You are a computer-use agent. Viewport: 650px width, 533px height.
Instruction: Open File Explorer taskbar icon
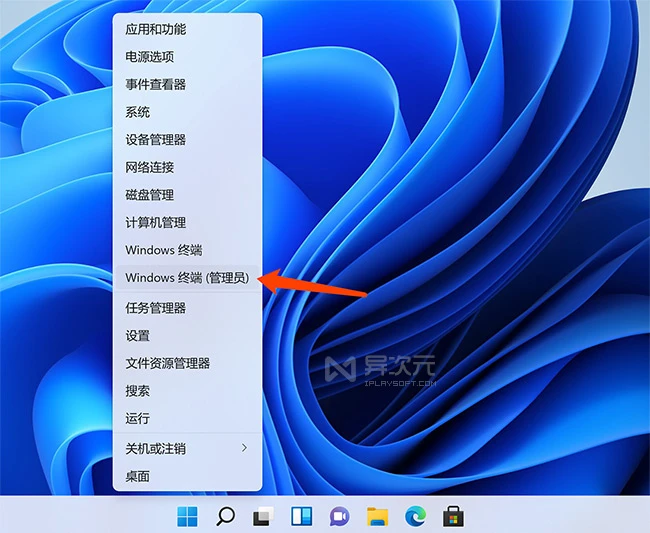pos(378,516)
